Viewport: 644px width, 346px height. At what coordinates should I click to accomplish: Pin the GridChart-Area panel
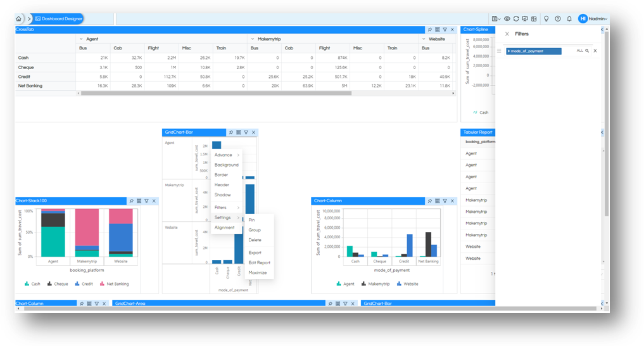(x=330, y=304)
